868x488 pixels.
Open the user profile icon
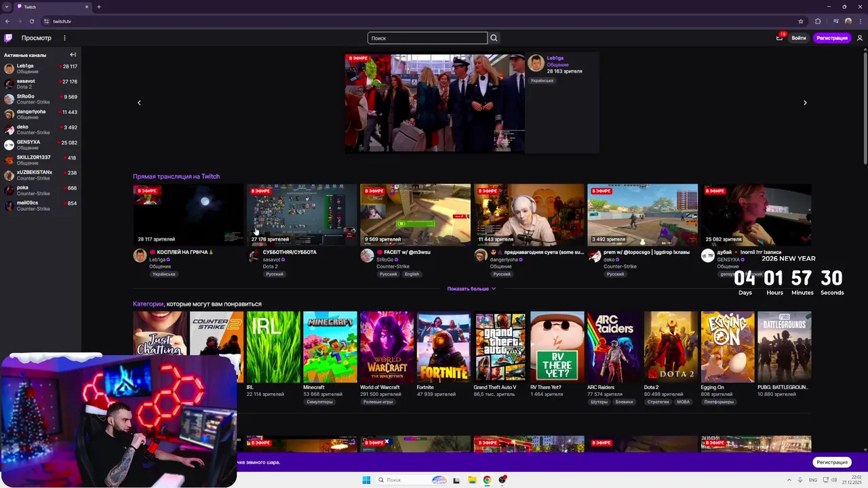point(860,38)
